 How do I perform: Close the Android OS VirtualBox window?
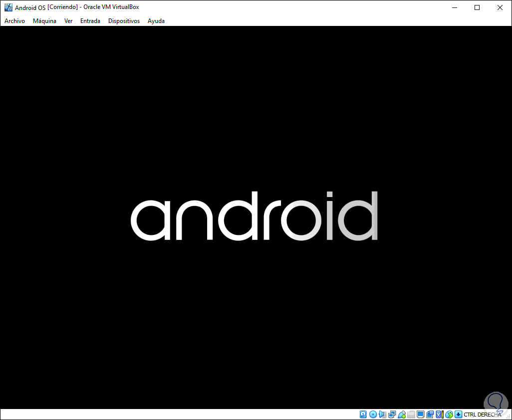[500, 7]
